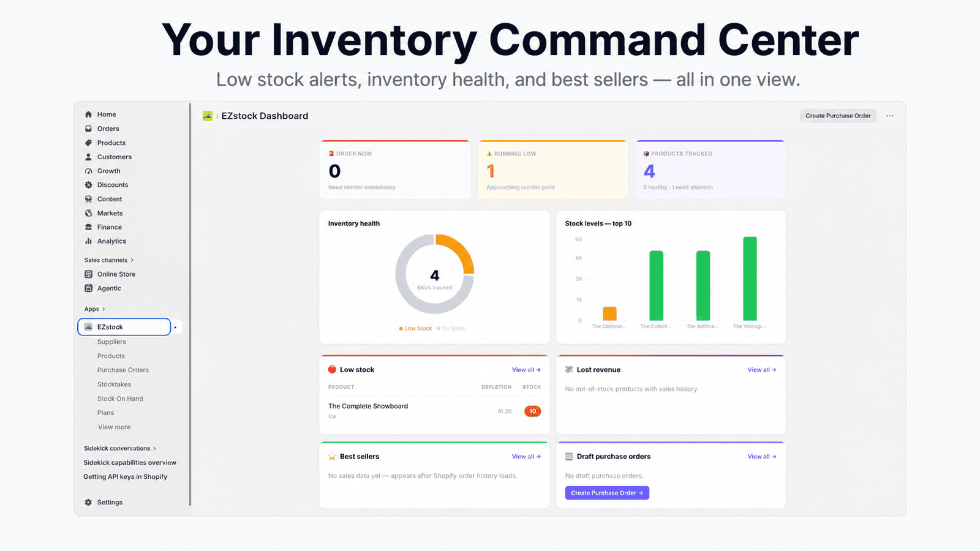Click the green The Collect... bar
The height and width of the screenshot is (551, 980).
click(656, 285)
